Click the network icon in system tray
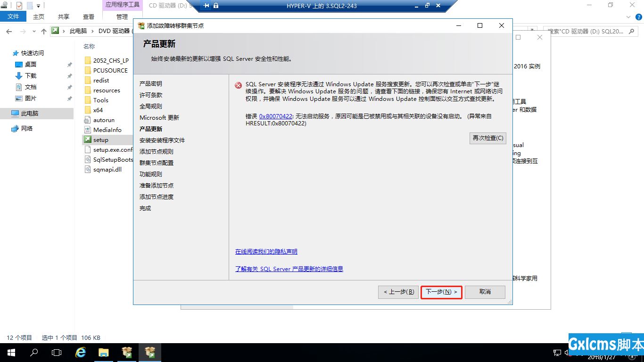 (x=556, y=353)
